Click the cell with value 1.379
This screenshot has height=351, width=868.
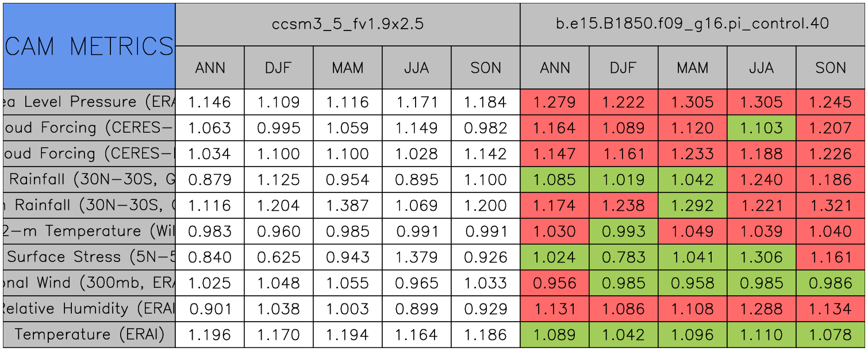coord(416,257)
